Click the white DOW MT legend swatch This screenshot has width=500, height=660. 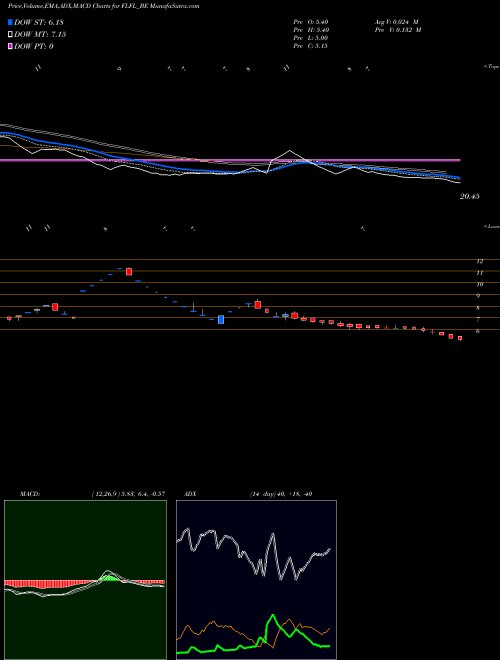10,35
